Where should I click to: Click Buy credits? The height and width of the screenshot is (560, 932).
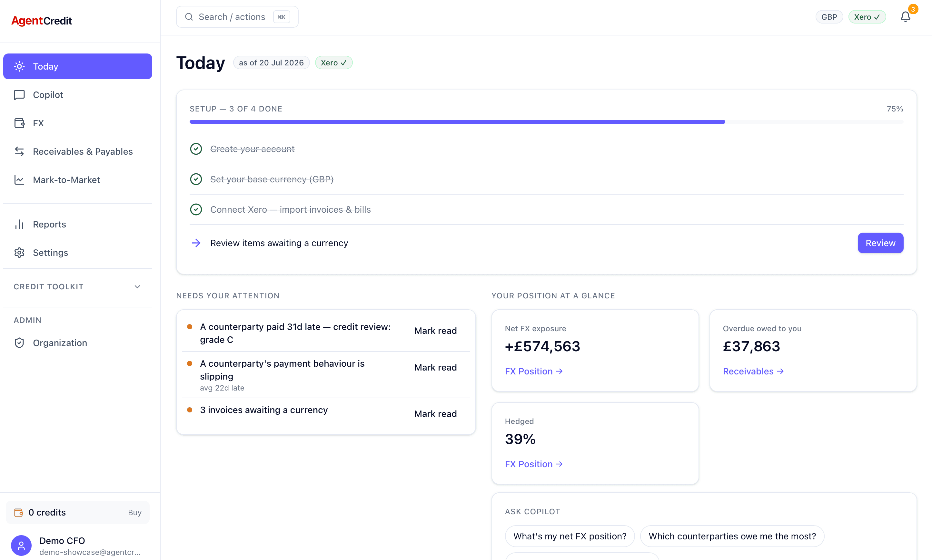134,512
